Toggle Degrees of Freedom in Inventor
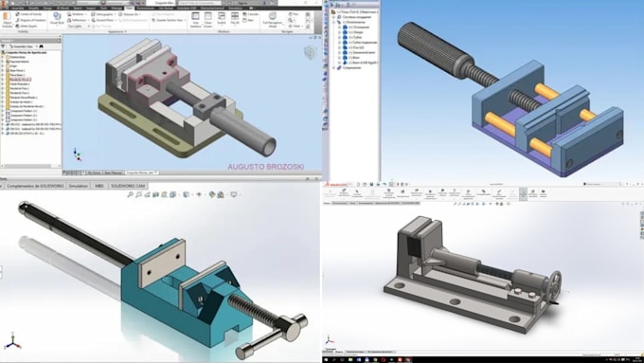Viewport: 644px width, 363px height. [30, 20]
